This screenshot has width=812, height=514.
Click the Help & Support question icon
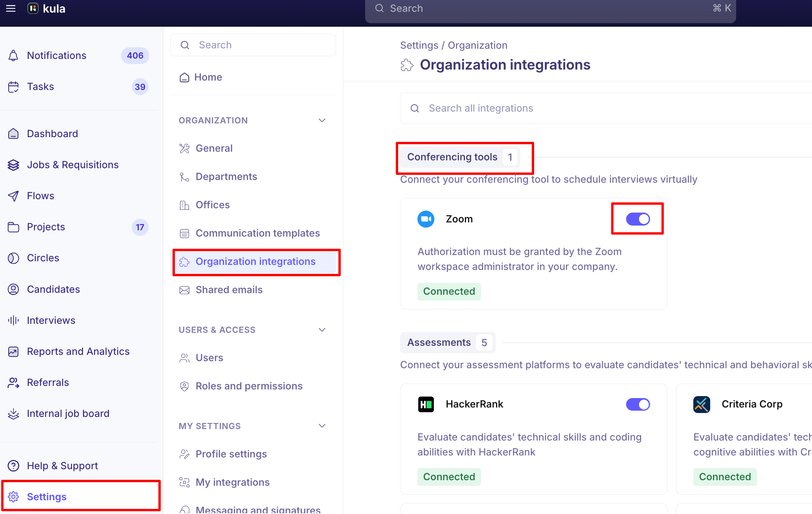(x=13, y=466)
